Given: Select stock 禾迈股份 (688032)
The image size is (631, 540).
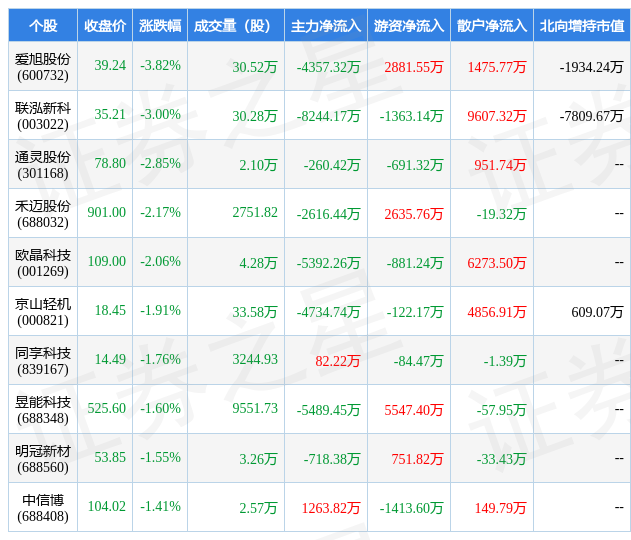Looking at the screenshot, I should click(x=43, y=214).
